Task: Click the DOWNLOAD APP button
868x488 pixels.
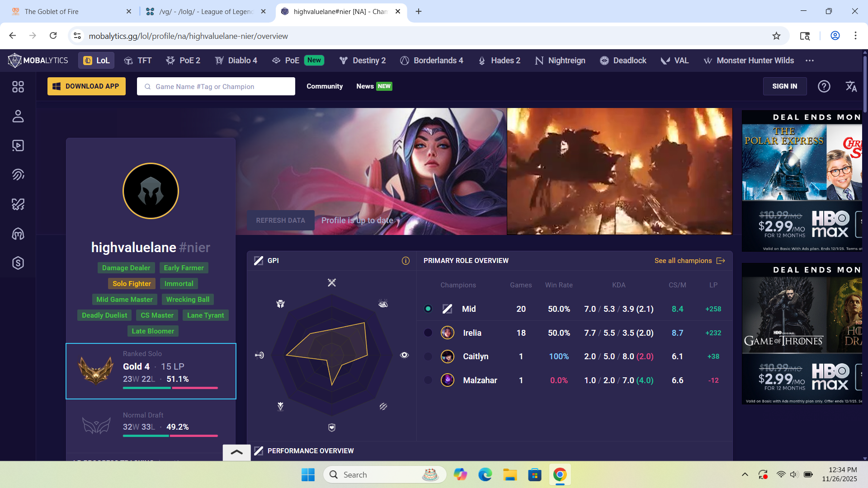Action: (x=86, y=86)
